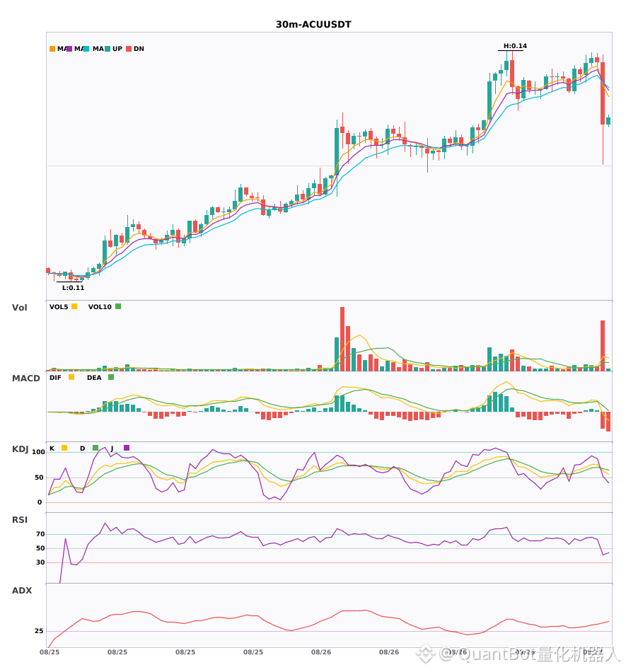Click the KDJ axis value 100
The height and width of the screenshot is (672, 626).
(x=39, y=452)
